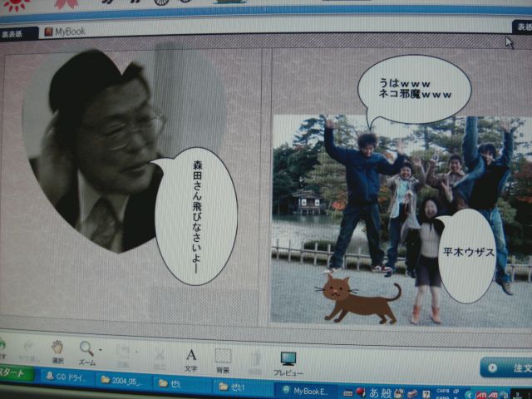Click the orange cat clipart

click(x=359, y=299)
